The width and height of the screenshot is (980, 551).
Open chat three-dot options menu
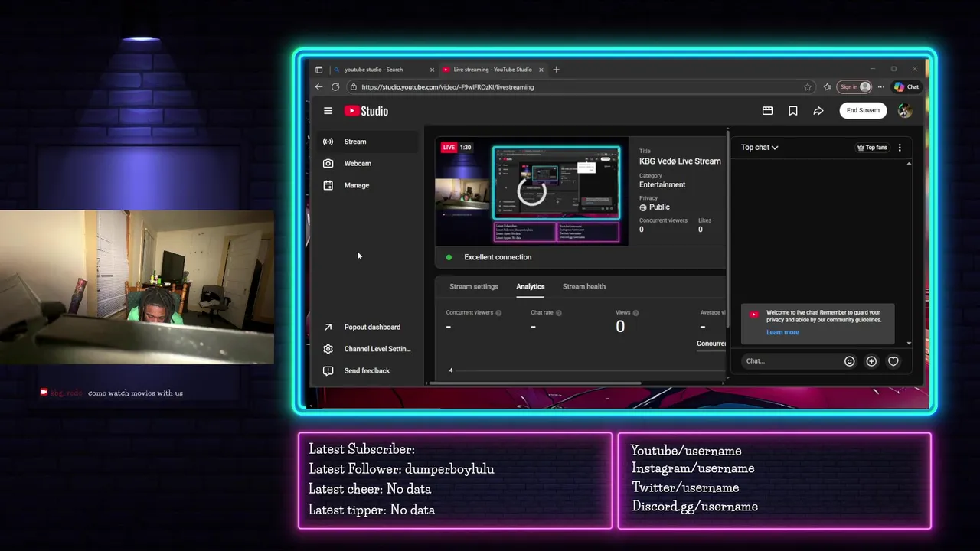[x=900, y=147]
